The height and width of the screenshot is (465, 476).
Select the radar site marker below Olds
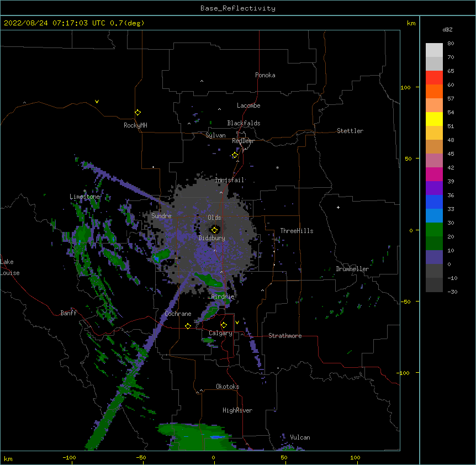[214, 230]
